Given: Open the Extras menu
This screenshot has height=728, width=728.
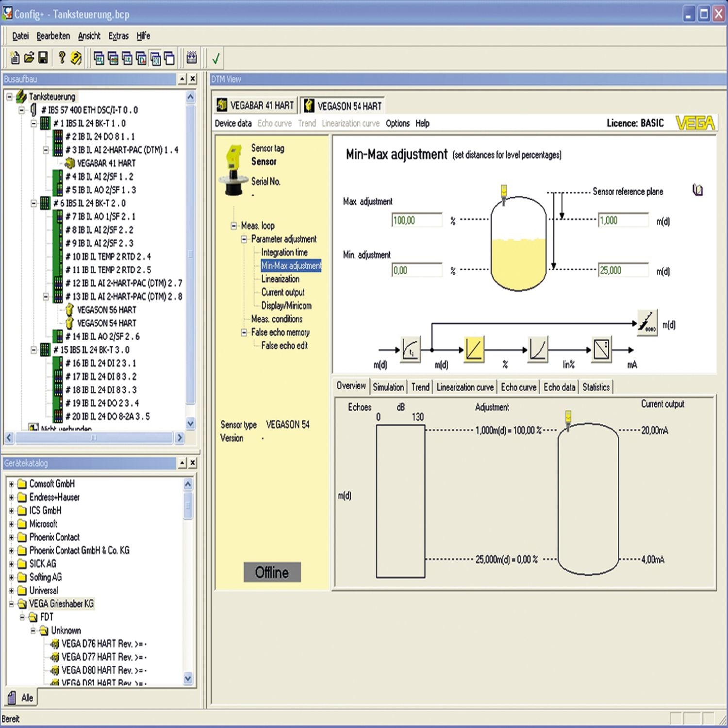Looking at the screenshot, I should (118, 36).
